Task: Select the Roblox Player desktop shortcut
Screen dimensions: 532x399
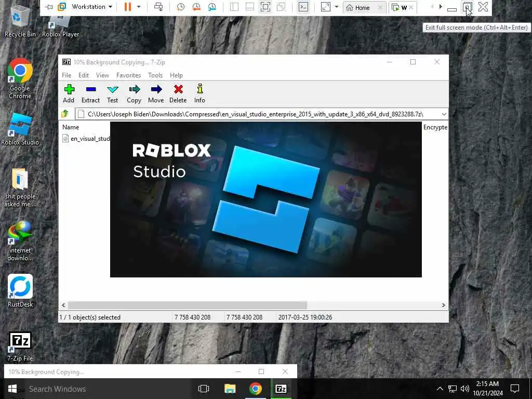Action: tap(60, 26)
